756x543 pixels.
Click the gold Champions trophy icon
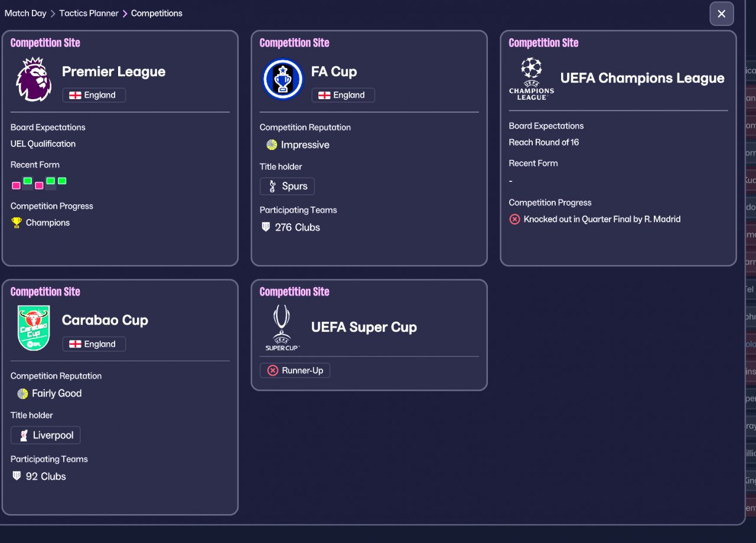click(17, 223)
